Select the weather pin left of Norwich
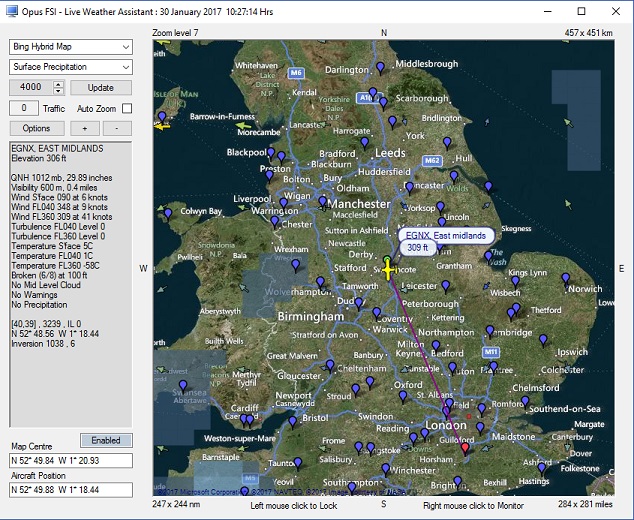This screenshot has height=520, width=634. (566, 279)
